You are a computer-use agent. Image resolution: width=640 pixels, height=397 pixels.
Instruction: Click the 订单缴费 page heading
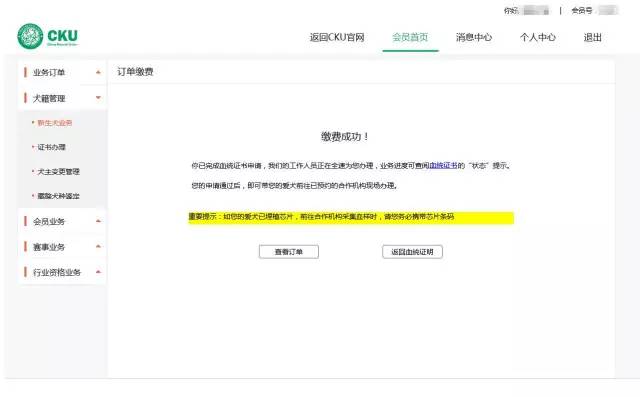coord(135,72)
